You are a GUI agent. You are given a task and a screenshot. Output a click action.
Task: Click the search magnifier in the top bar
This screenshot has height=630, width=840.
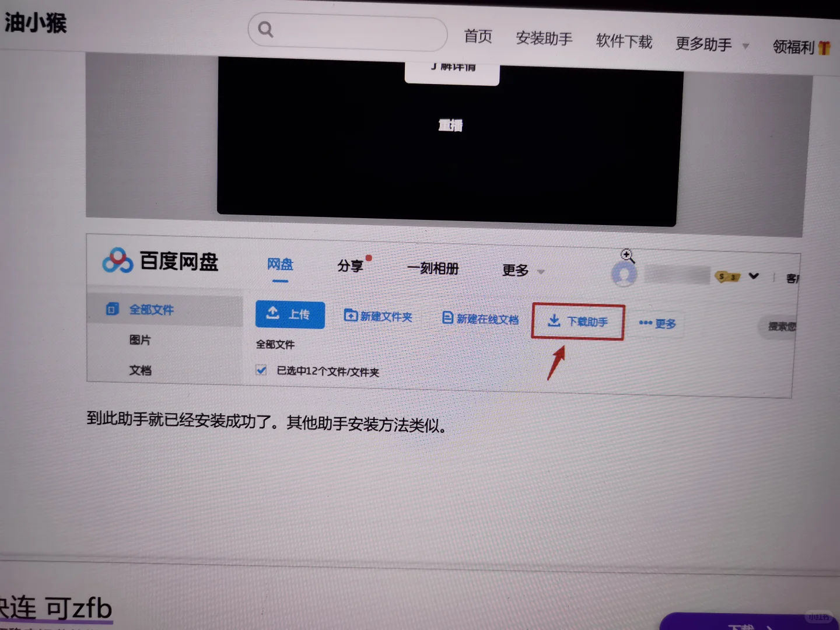point(266,28)
